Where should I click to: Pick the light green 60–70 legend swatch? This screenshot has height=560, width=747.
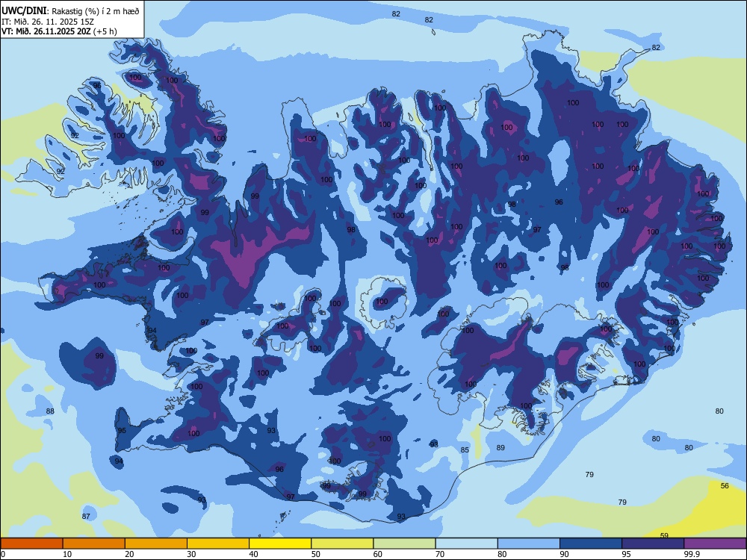pyautogui.click(x=404, y=544)
